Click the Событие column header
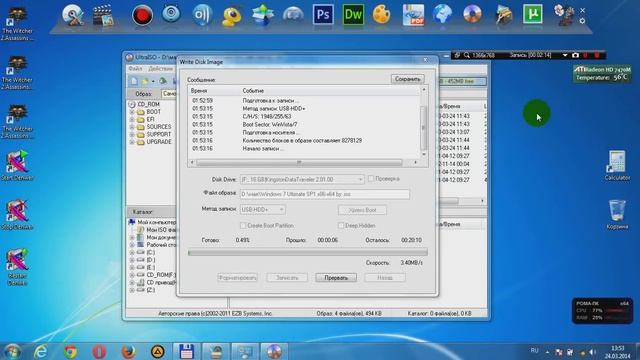 tap(253, 91)
